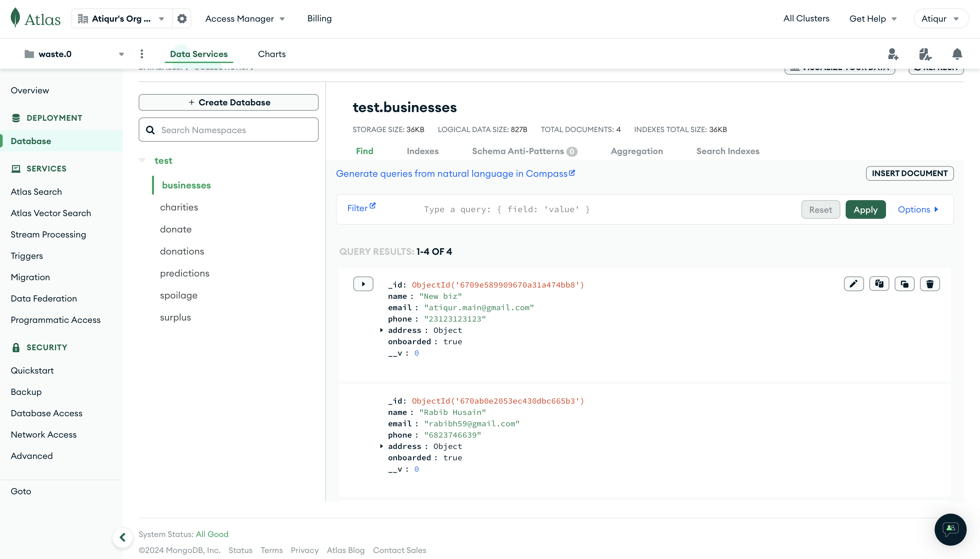980x559 pixels.
Task: Clone the New biz document
Action: pyautogui.click(x=904, y=284)
